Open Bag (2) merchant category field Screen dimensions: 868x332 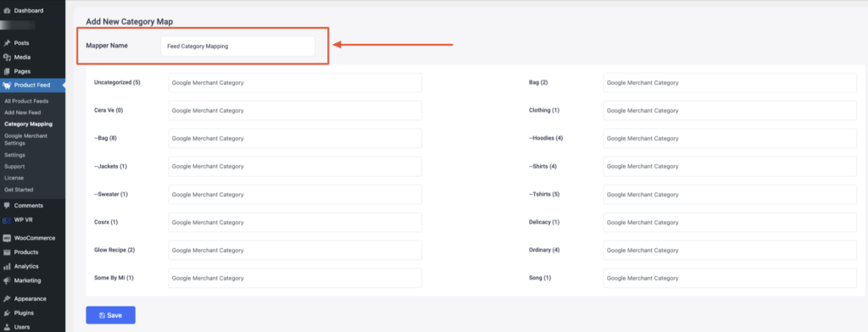point(730,82)
